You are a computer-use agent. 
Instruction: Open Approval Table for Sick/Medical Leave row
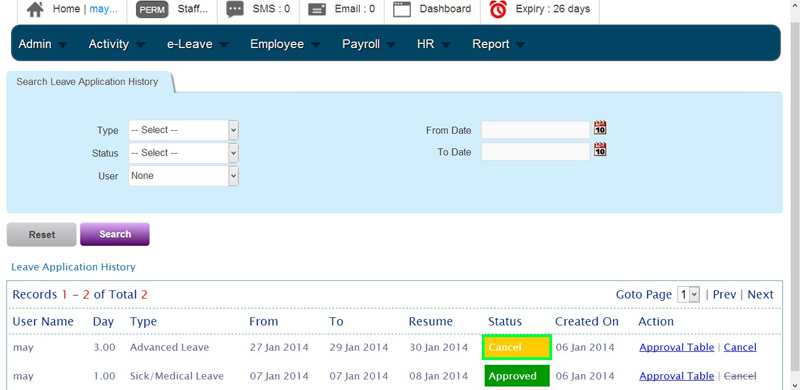pos(677,376)
